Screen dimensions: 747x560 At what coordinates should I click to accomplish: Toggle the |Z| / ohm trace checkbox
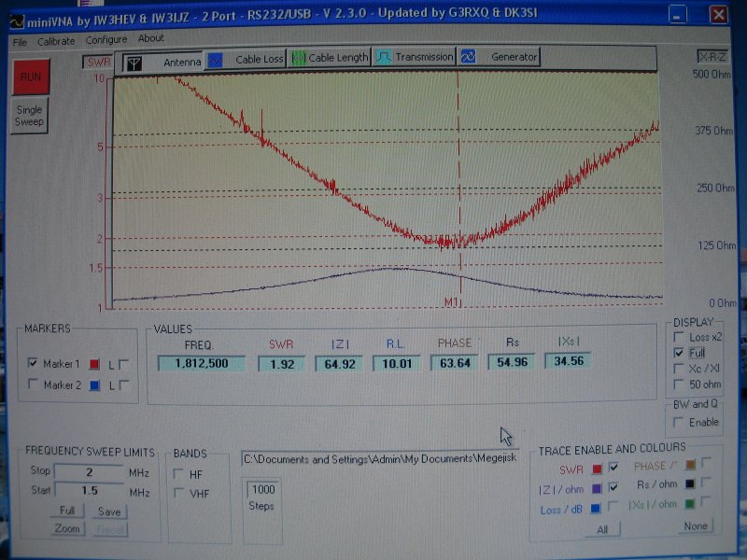coord(613,487)
